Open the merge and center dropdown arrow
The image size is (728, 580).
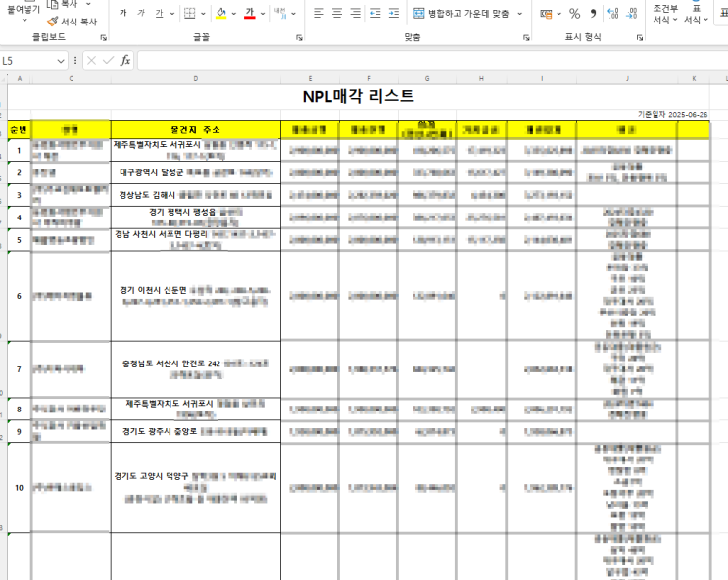tap(519, 14)
